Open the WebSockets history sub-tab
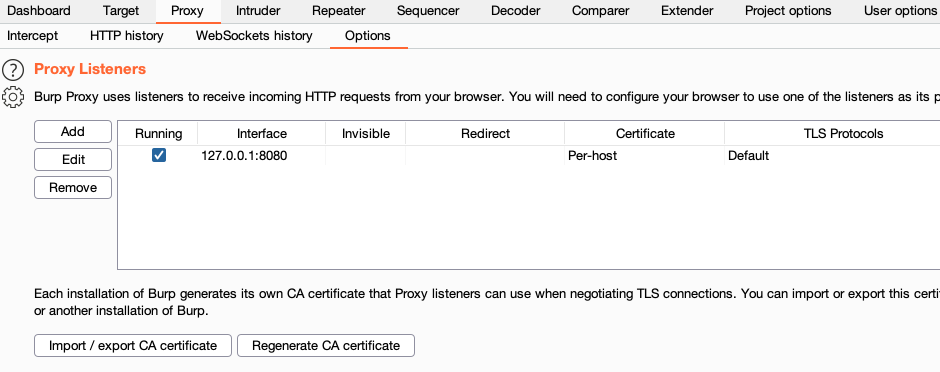 pos(254,36)
